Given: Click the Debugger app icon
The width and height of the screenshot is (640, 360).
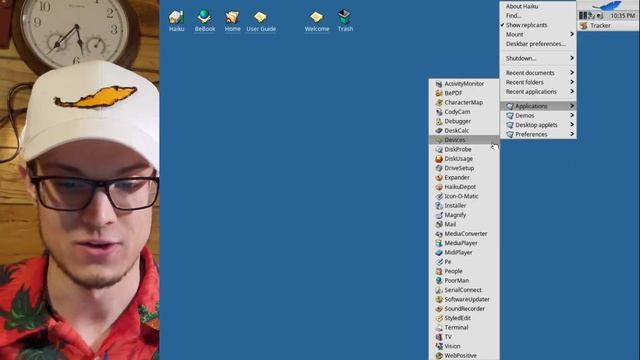Looking at the screenshot, I should 439,121.
